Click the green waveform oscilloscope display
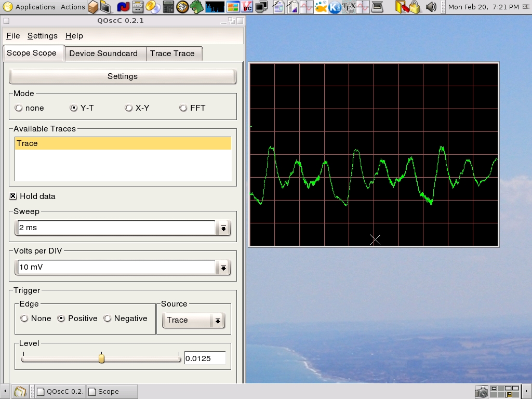 (x=374, y=155)
